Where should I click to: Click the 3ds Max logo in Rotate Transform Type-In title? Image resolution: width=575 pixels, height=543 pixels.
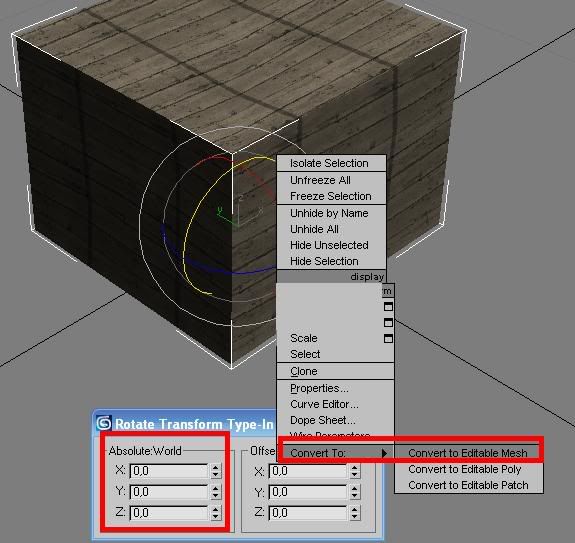click(103, 423)
